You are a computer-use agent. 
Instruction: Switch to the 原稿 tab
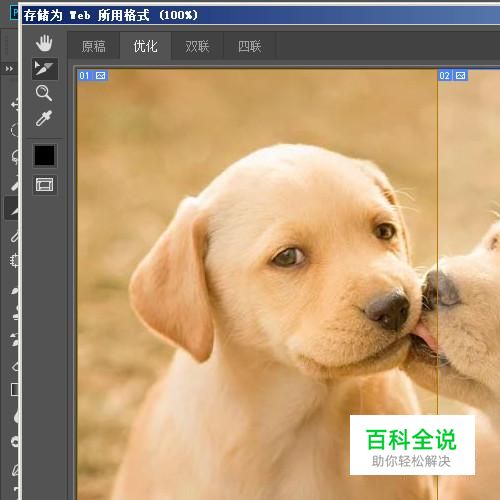(x=94, y=46)
